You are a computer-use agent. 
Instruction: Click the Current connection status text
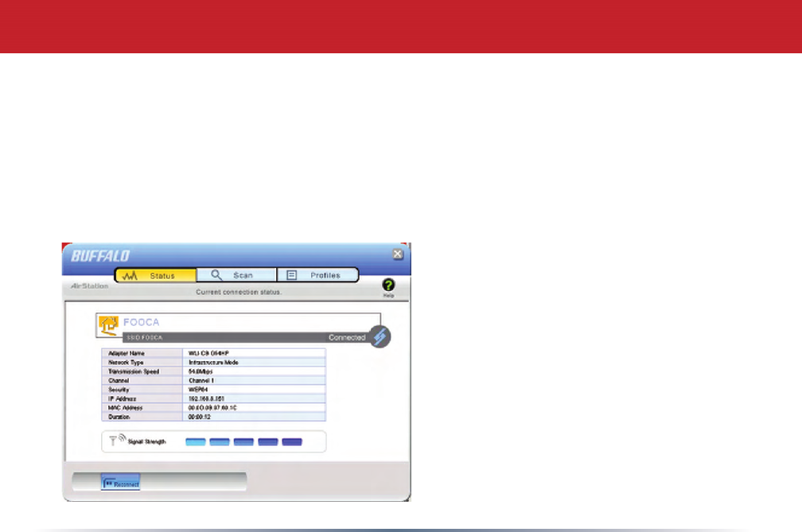pyautogui.click(x=239, y=293)
